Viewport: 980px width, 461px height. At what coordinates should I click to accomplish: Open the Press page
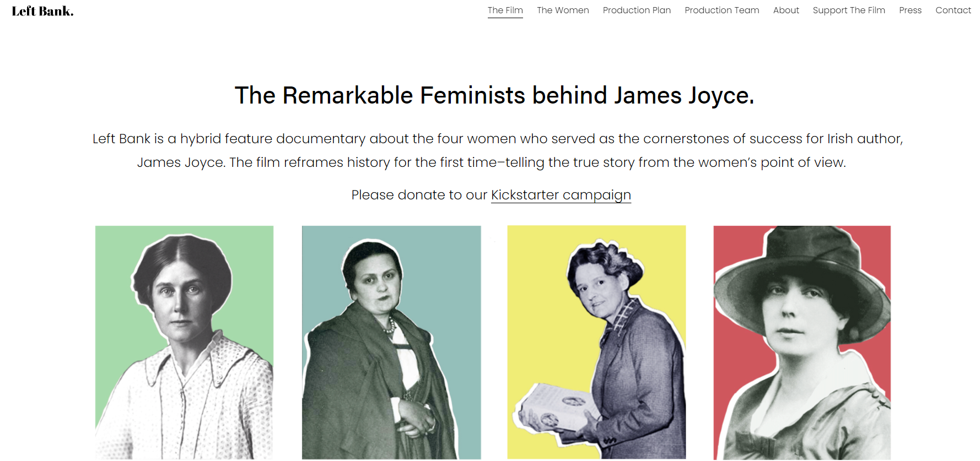910,10
